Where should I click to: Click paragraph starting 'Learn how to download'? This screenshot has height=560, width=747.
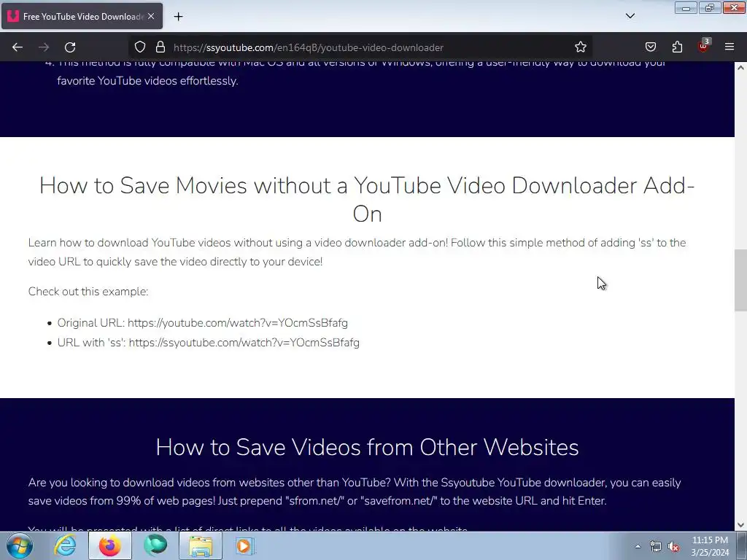(357, 252)
